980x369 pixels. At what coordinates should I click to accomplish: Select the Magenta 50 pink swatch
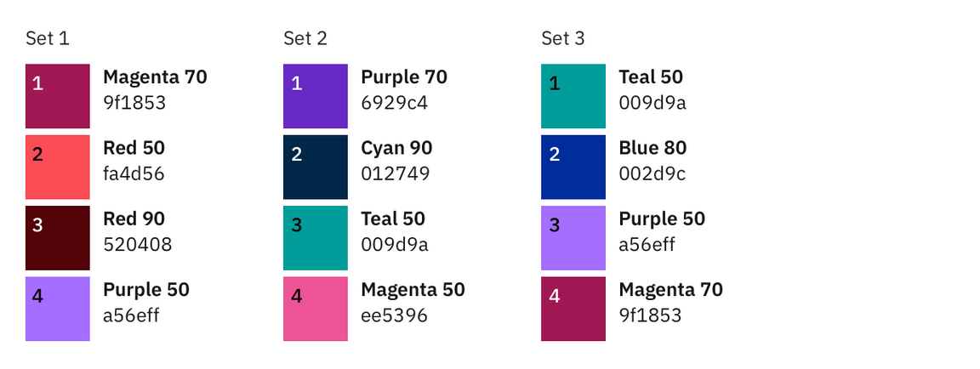316,309
